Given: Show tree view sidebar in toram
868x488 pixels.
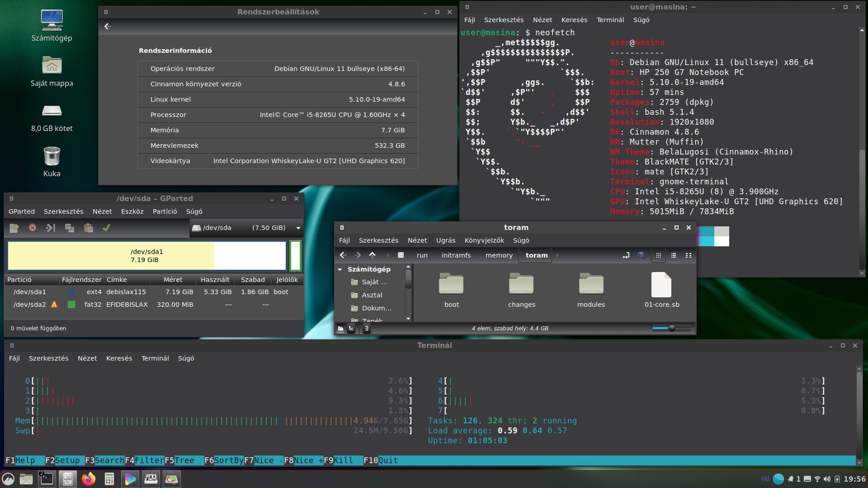Looking at the screenshot, I should coord(351,328).
